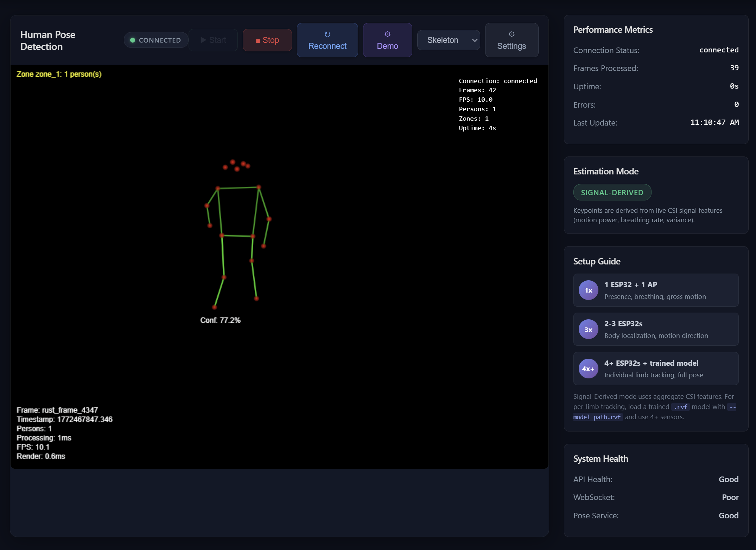The image size is (756, 550).
Task: Start Demo mode
Action: point(387,40)
